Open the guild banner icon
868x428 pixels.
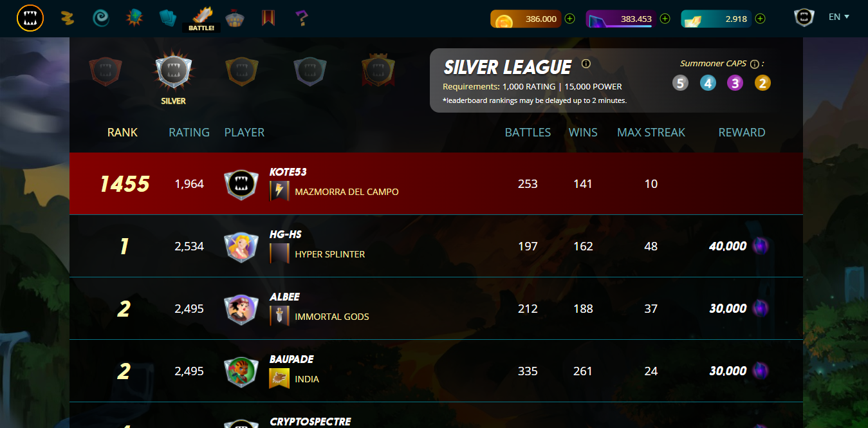click(x=268, y=18)
